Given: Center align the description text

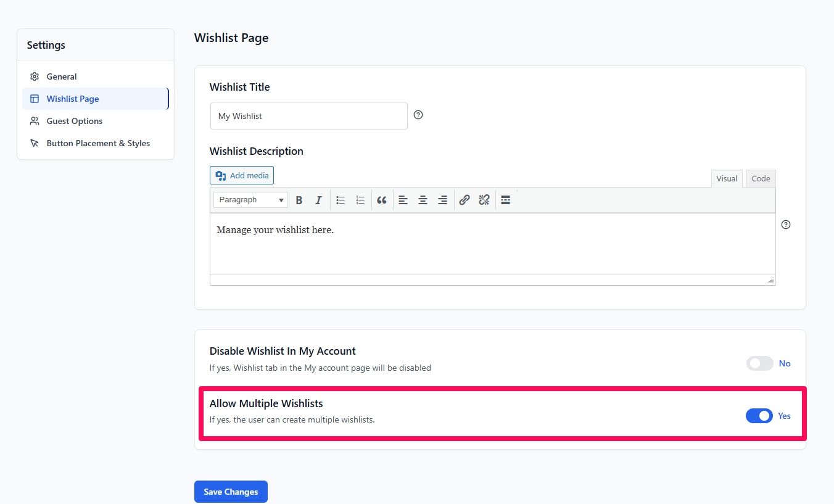Looking at the screenshot, I should pos(423,200).
